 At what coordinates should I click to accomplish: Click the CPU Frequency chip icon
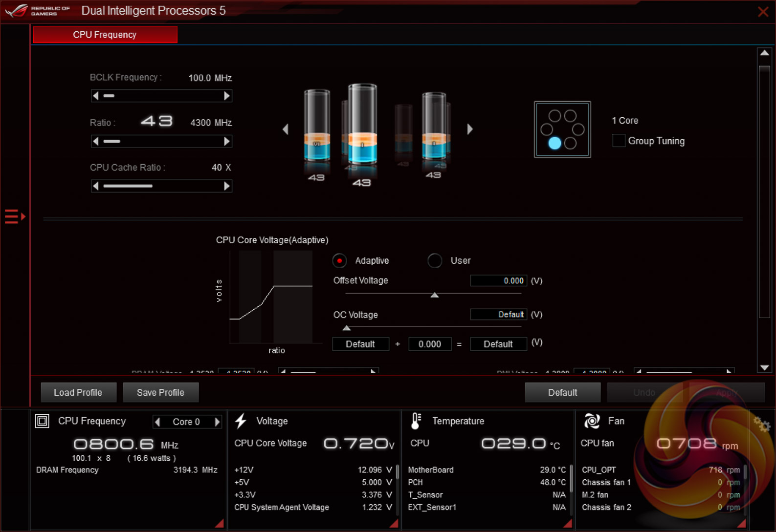[43, 421]
